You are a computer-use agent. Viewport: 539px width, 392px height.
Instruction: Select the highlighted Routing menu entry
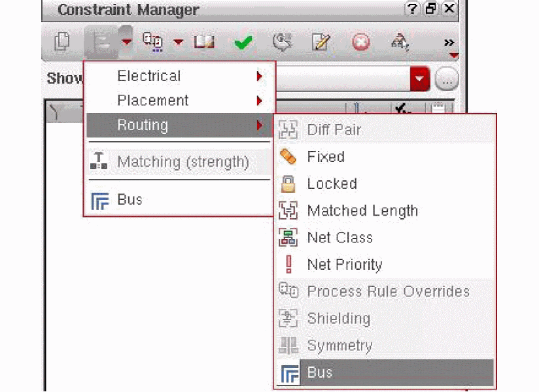click(x=180, y=125)
